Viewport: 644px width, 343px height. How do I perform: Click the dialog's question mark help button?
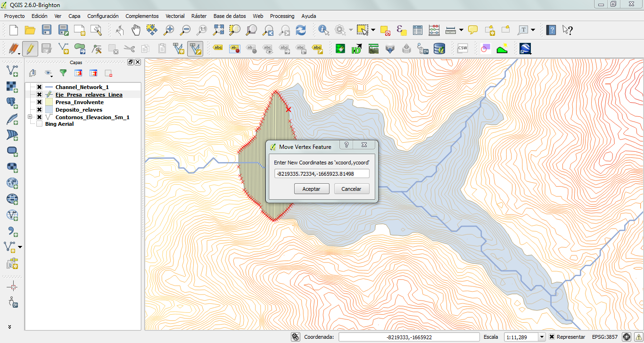point(346,145)
